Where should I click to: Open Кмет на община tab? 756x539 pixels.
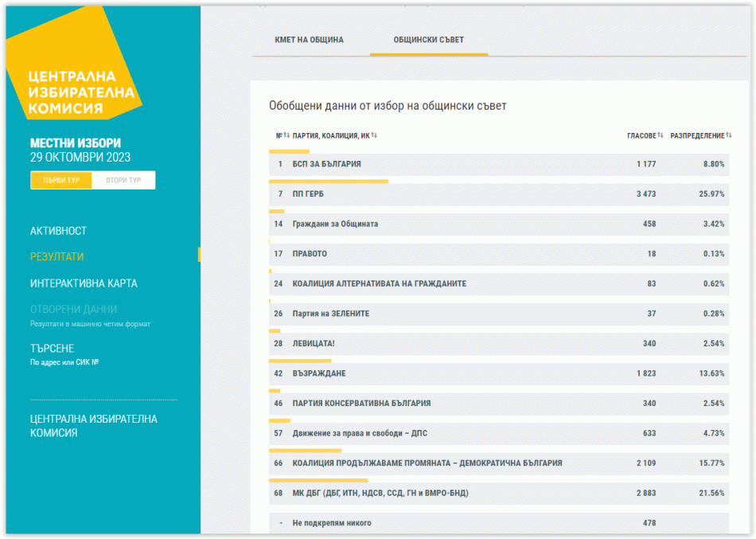[x=309, y=40]
